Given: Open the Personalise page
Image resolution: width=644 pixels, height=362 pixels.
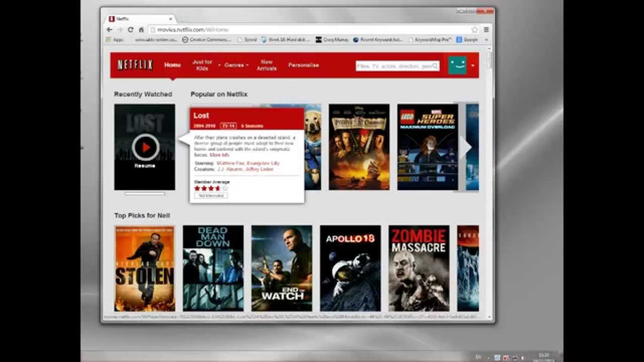Looking at the screenshot, I should pyautogui.click(x=303, y=65).
